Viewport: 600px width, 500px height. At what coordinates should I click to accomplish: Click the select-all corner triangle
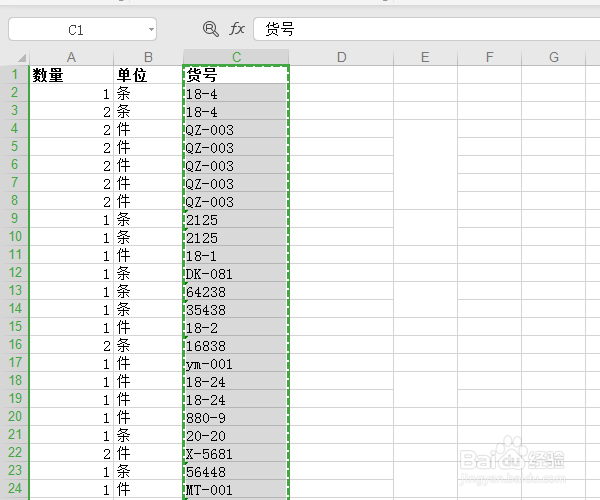22,58
